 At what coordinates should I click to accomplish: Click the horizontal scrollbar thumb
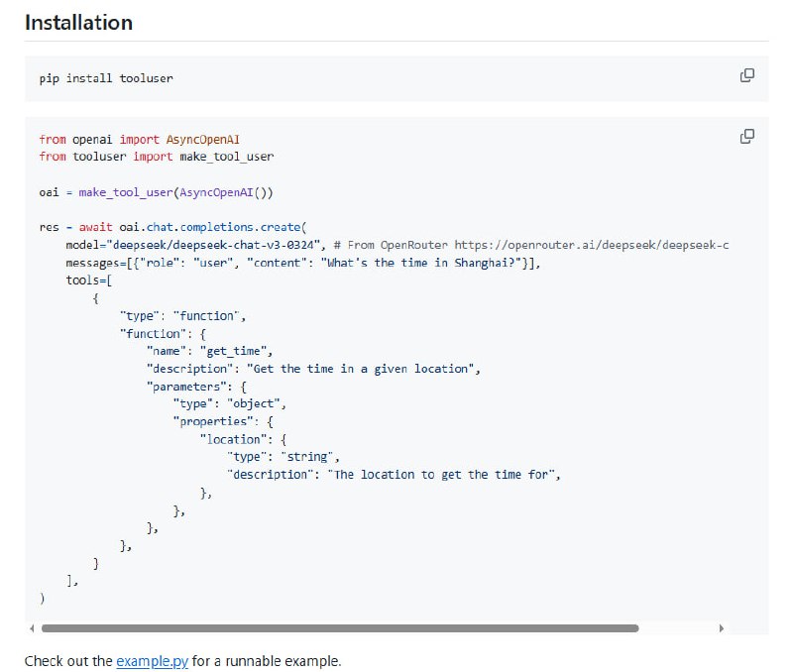pyautogui.click(x=339, y=627)
